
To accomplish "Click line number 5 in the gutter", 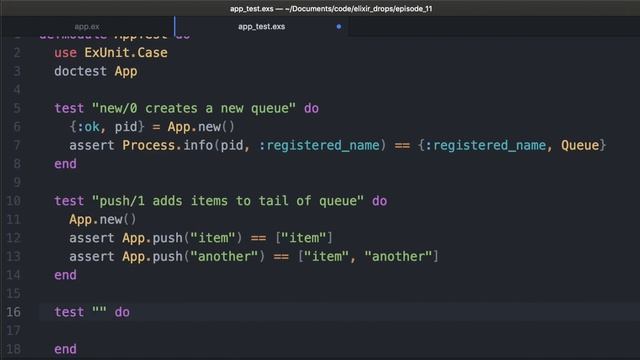I will [17, 108].
